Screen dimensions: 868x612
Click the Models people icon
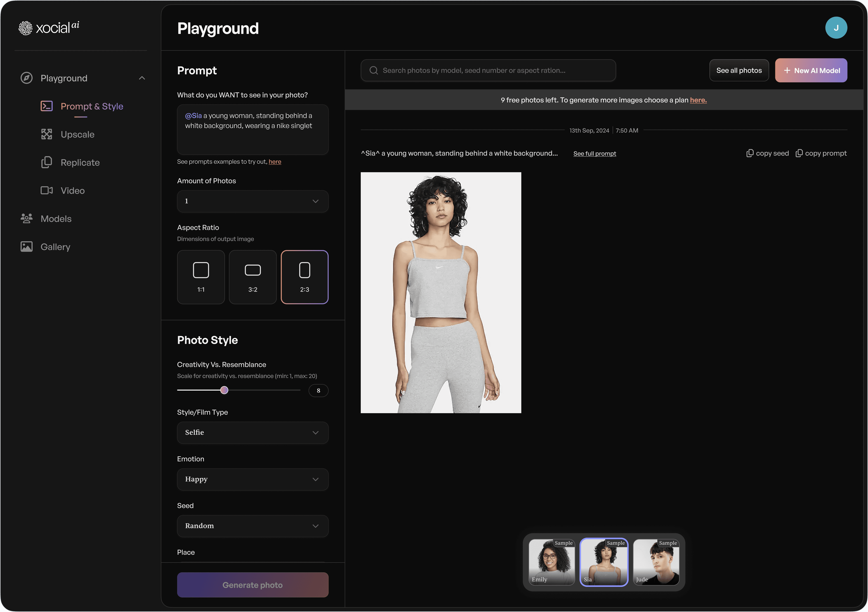[x=26, y=219]
